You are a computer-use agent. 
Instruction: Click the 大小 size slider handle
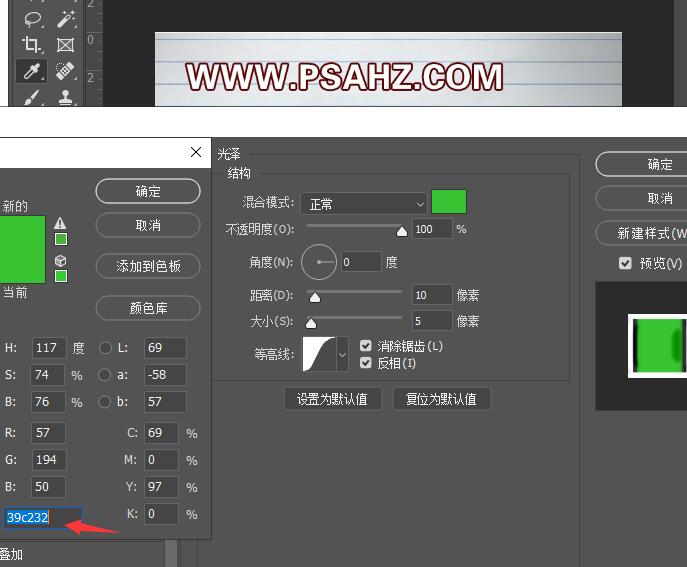(x=311, y=324)
